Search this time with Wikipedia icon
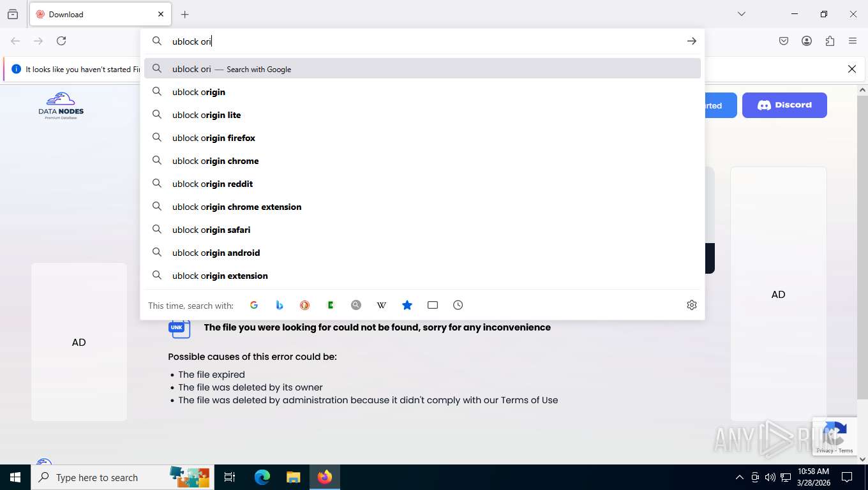 click(382, 305)
